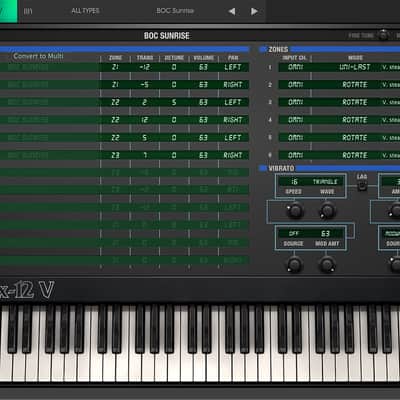
Task: Turn the vibrato Speed knob
Action: 295,211
